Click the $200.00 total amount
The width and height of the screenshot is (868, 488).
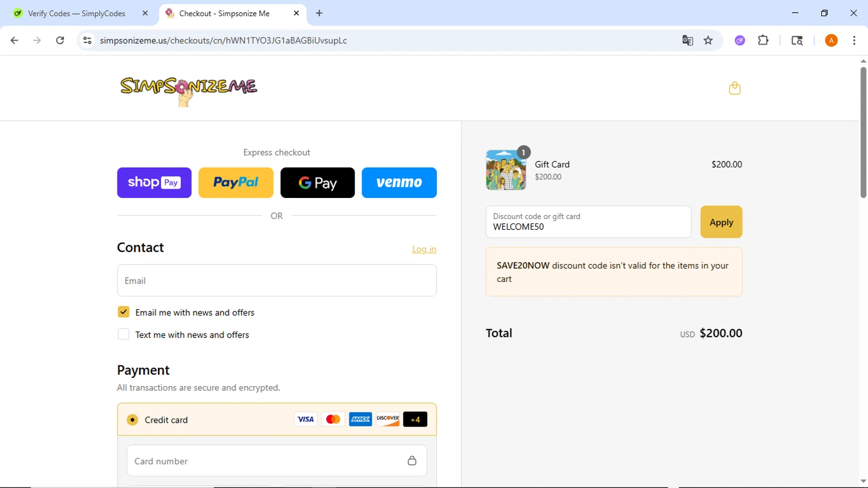coord(720,333)
